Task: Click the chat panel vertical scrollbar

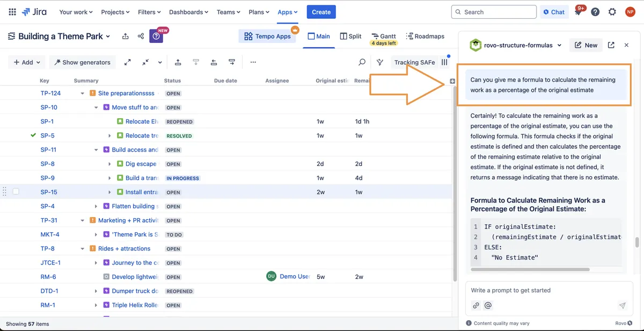Action: 637,242
